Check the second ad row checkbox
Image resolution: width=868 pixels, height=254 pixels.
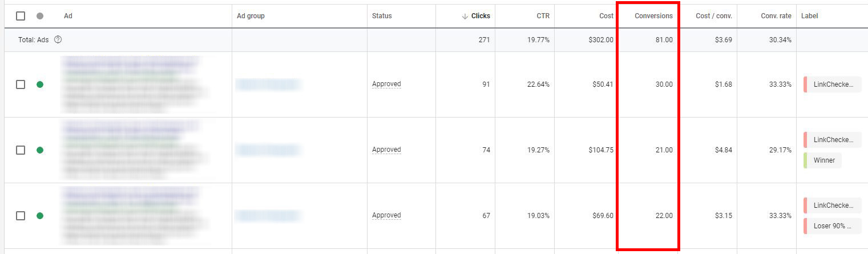coord(21,150)
